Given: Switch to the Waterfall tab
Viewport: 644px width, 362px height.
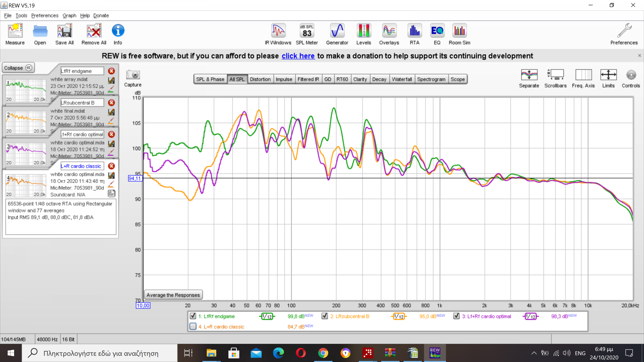Looking at the screenshot, I should pos(401,79).
